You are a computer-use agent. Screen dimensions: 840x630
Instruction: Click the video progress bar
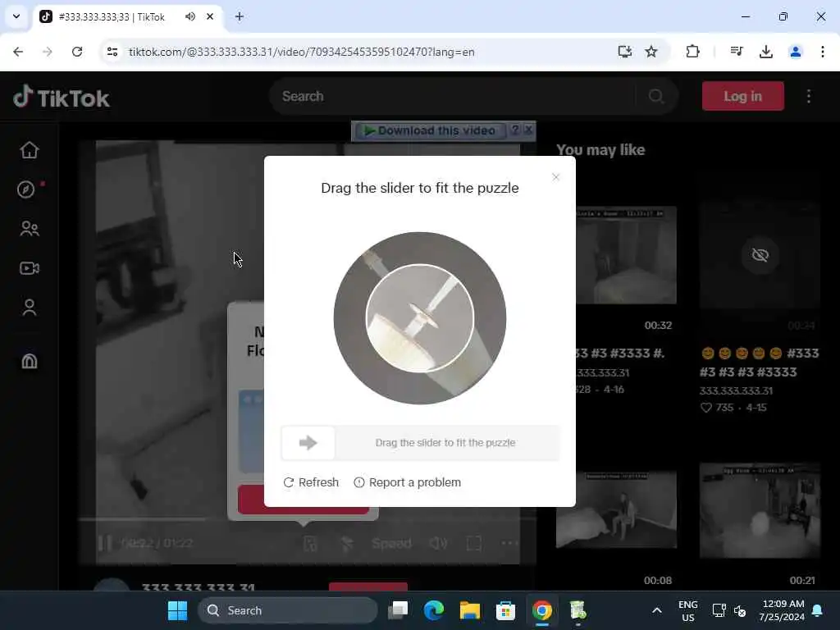tap(308, 518)
